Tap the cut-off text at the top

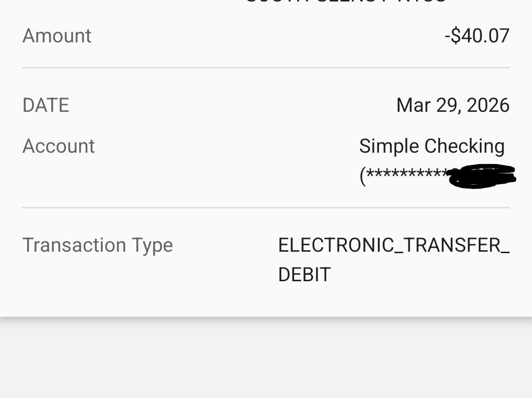(x=345, y=2)
